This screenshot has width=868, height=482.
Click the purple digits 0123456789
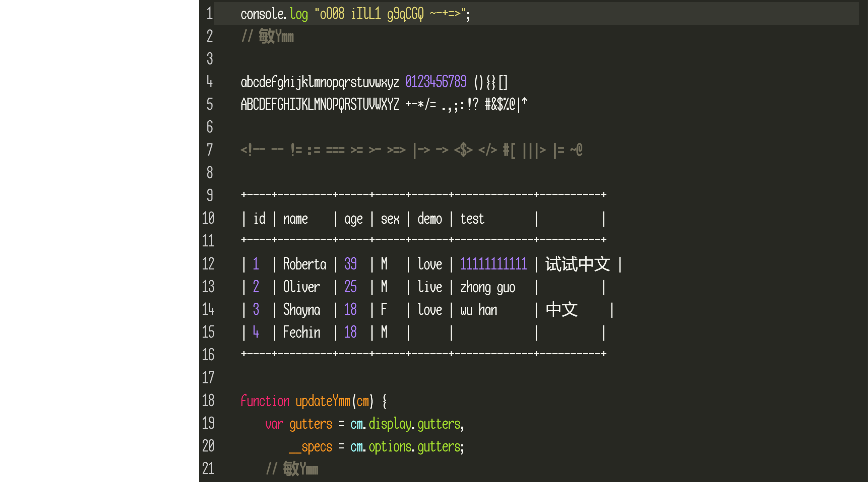pyautogui.click(x=436, y=82)
